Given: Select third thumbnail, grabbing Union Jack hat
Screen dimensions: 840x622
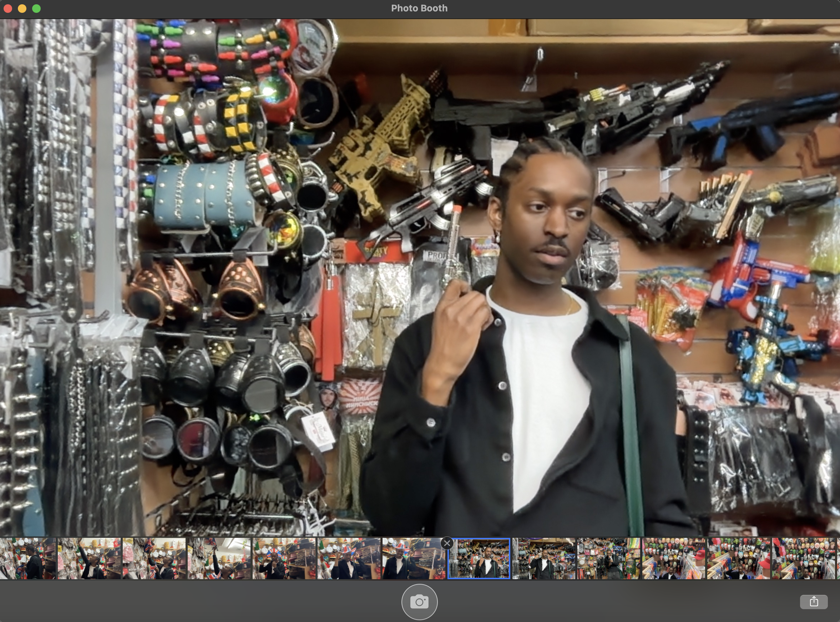Looking at the screenshot, I should point(154,559).
